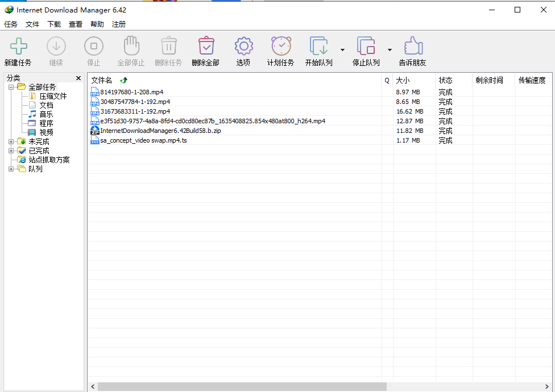Select 程序 category
Viewport: 555px width, 392px height.
point(46,123)
